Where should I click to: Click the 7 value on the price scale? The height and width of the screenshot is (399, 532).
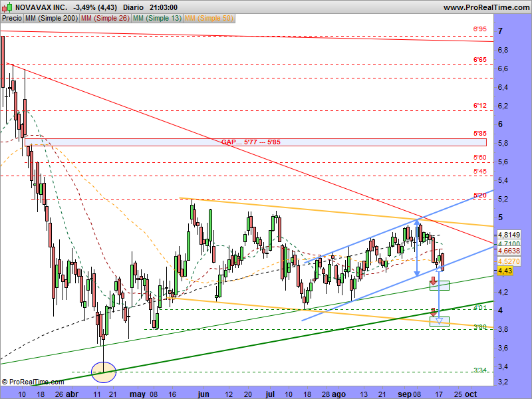coord(501,31)
